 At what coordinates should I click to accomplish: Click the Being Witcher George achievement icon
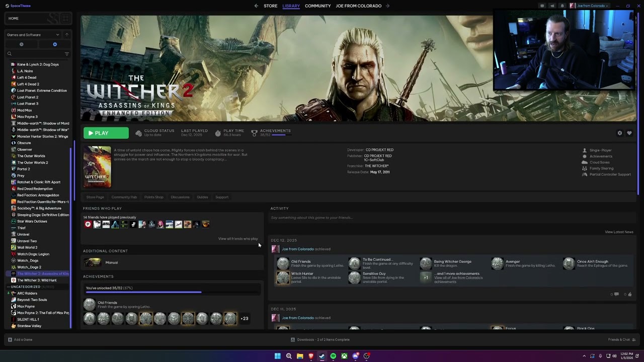[x=426, y=263]
